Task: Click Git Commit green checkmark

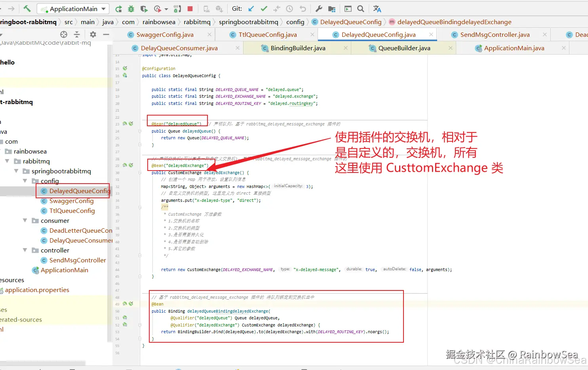Action: click(x=264, y=9)
